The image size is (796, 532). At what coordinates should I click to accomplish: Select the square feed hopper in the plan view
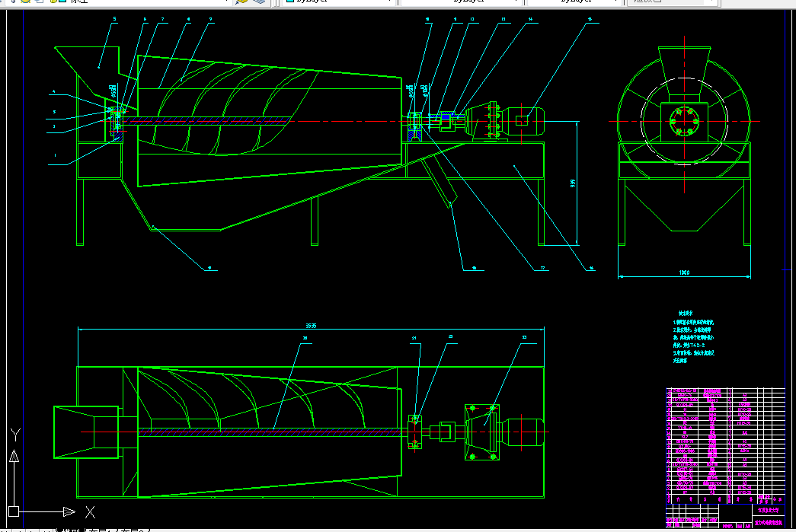point(86,432)
